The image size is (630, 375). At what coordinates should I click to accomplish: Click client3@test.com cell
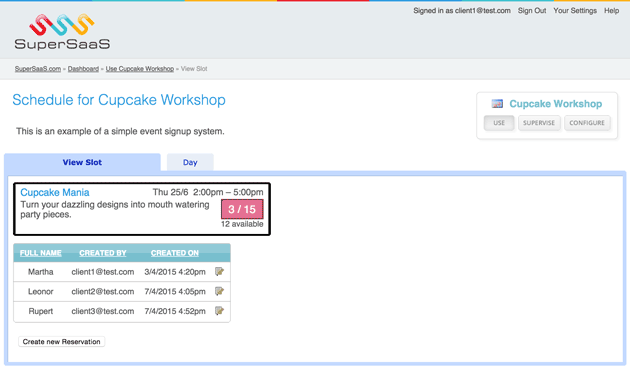tap(103, 311)
